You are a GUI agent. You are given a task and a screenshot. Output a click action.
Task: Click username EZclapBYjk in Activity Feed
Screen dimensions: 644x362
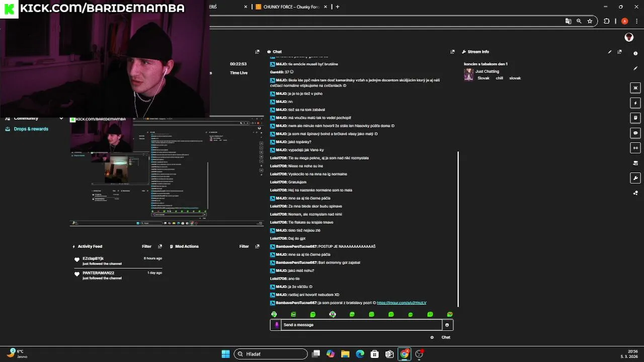click(x=93, y=258)
